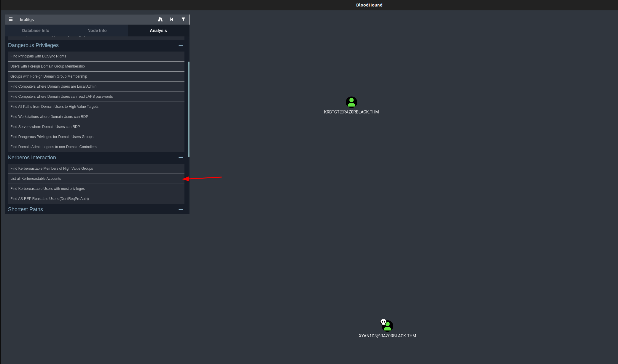This screenshot has height=364, width=618.
Task: Click the Analysis panel scrollbar thumb
Action: tap(189, 109)
